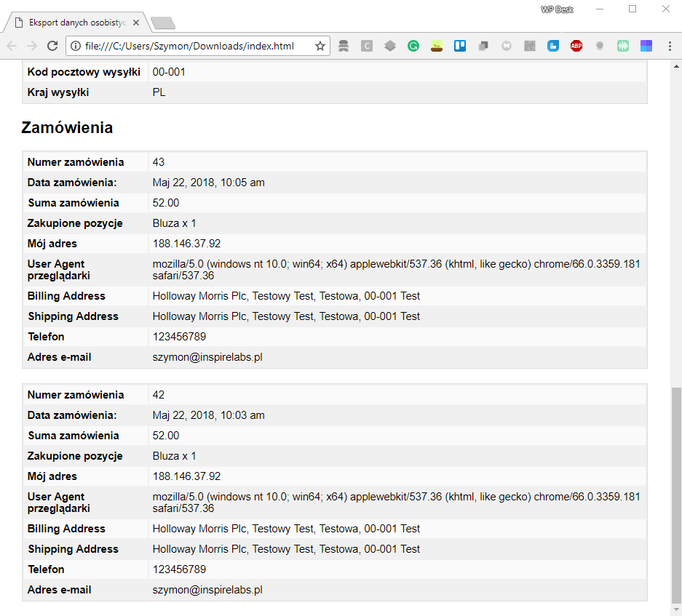Click the browser forward arrow
682x616 pixels.
tap(32, 46)
